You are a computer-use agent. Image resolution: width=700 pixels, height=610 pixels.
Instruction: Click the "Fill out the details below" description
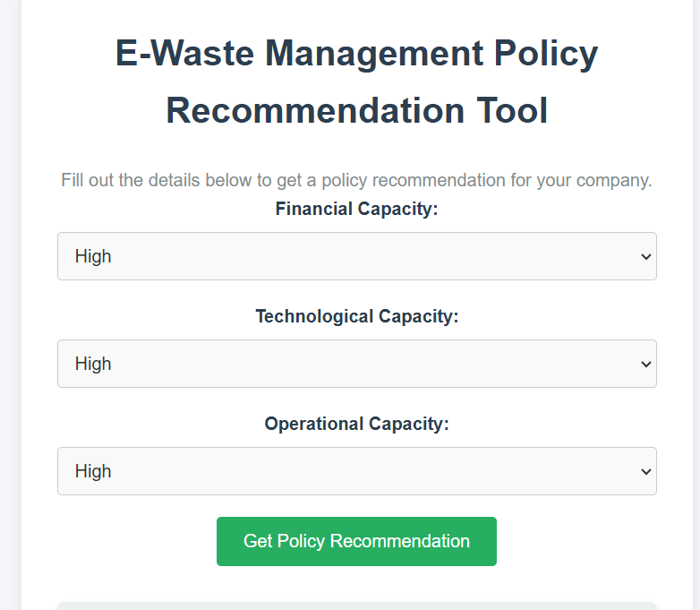356,180
